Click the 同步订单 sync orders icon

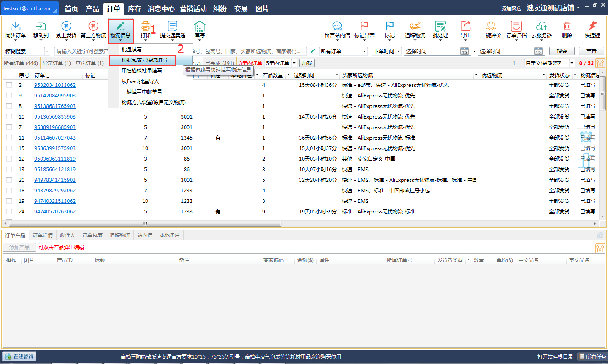pyautogui.click(x=16, y=26)
